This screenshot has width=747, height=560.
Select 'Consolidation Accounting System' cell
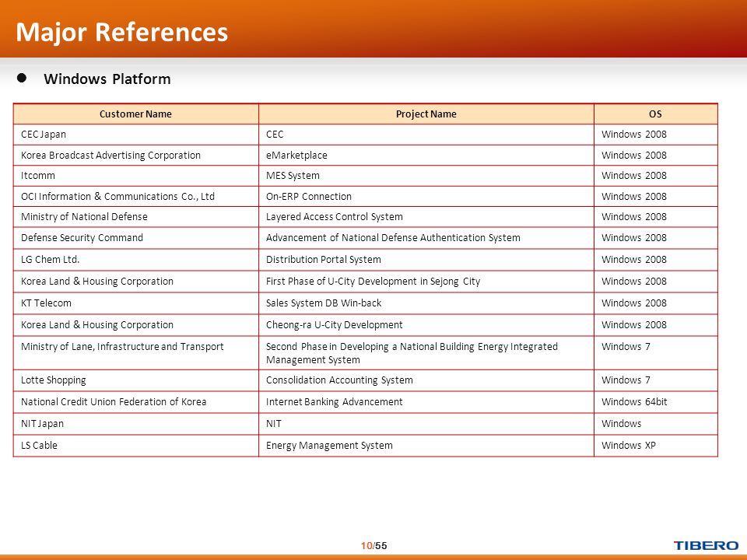(x=426, y=380)
